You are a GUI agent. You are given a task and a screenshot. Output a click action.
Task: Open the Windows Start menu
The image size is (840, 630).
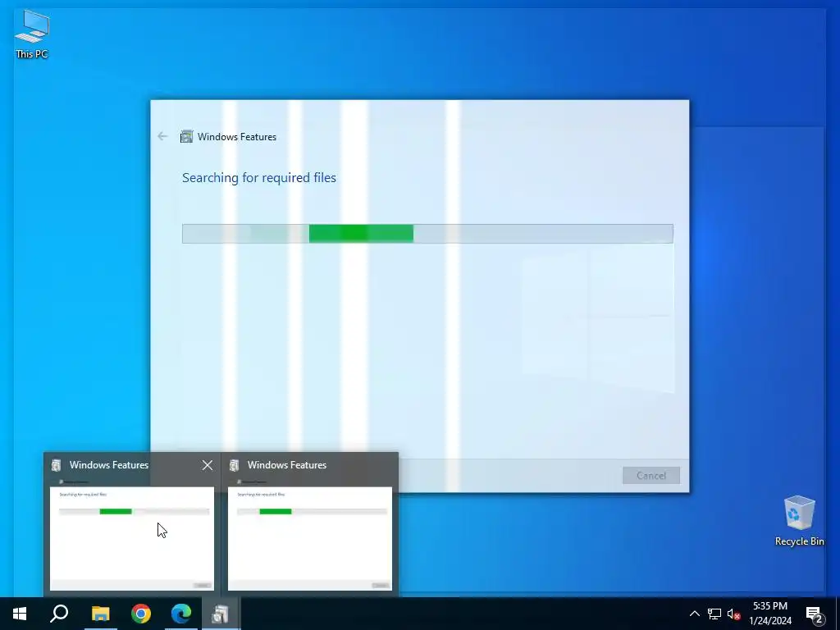[x=20, y=614]
